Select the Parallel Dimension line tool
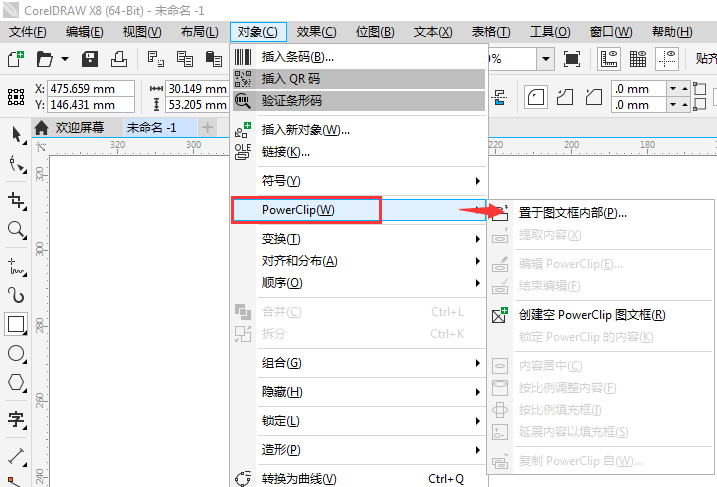 [x=16, y=456]
